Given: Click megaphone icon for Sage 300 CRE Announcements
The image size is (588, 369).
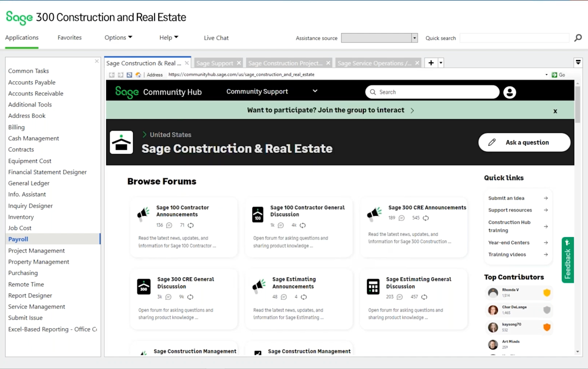Looking at the screenshot, I should coord(374,214).
